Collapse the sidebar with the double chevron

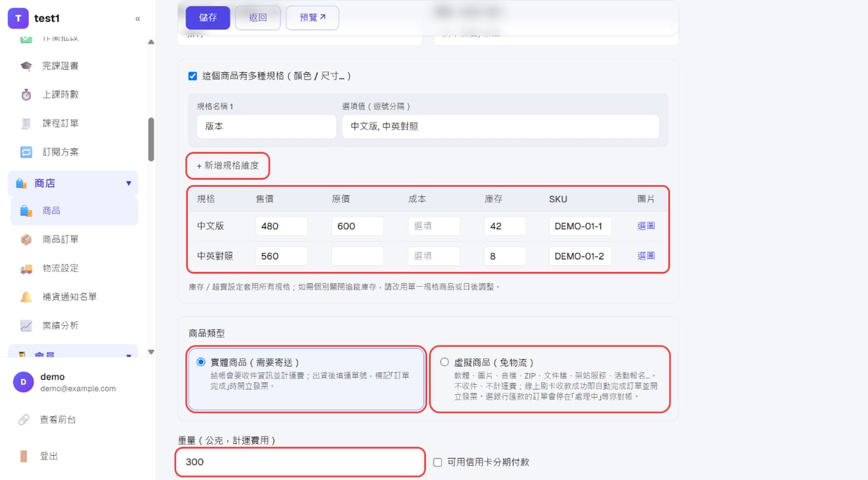pyautogui.click(x=137, y=18)
